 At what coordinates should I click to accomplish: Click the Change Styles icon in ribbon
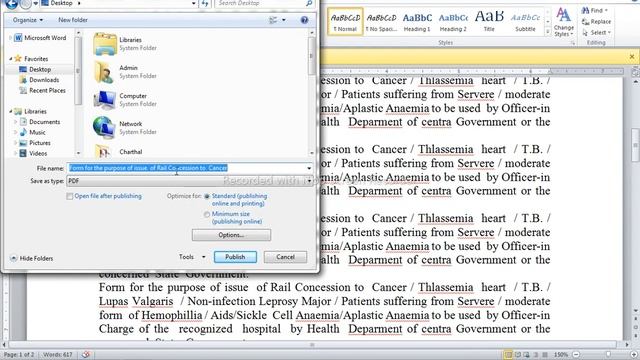click(564, 22)
